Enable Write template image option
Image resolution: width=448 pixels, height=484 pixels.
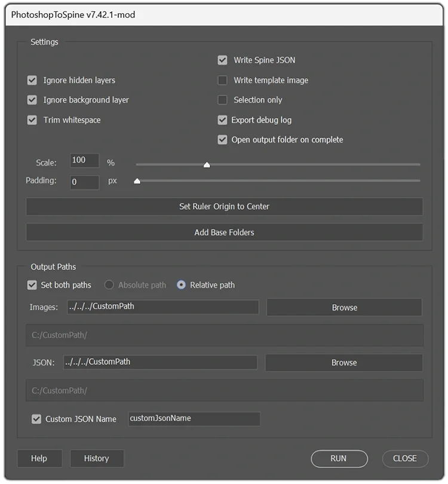(222, 80)
